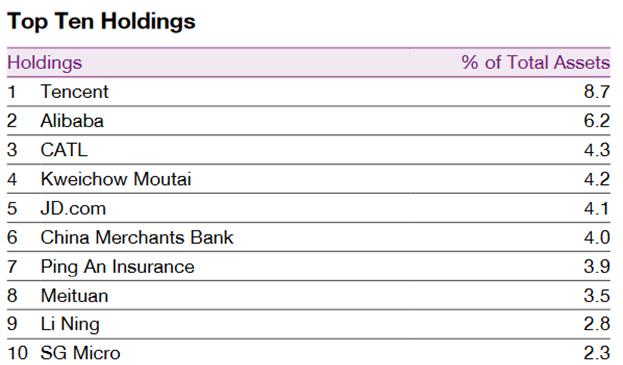
Task: Select the CATL holding row
Action: 308,150
